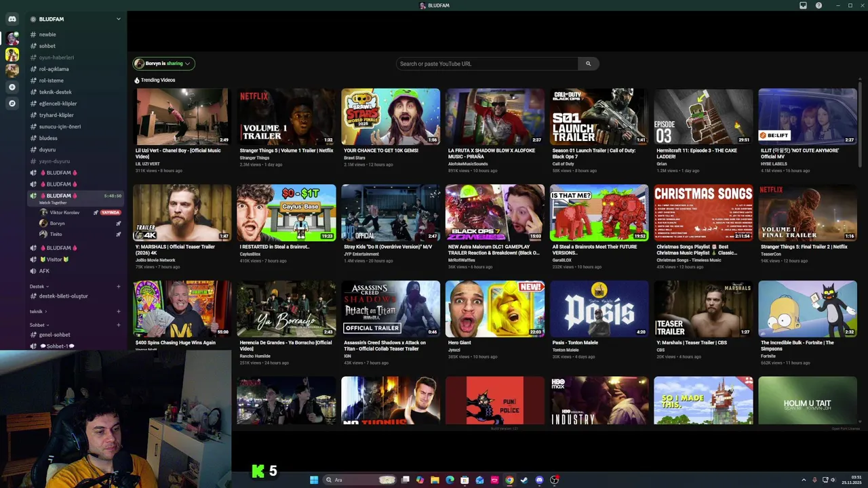868x488 pixels.
Task: Click the YAYINDA live badge beside Viktor Korolev
Action: 110,213
